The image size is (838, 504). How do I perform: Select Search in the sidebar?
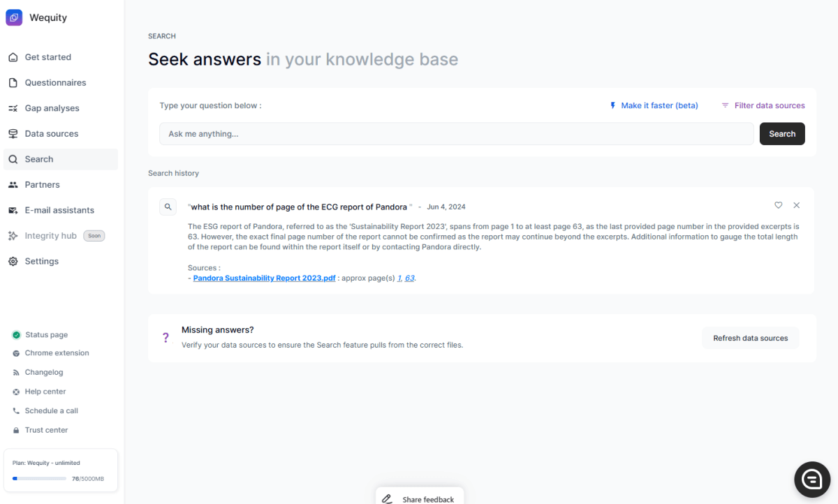pos(61,159)
